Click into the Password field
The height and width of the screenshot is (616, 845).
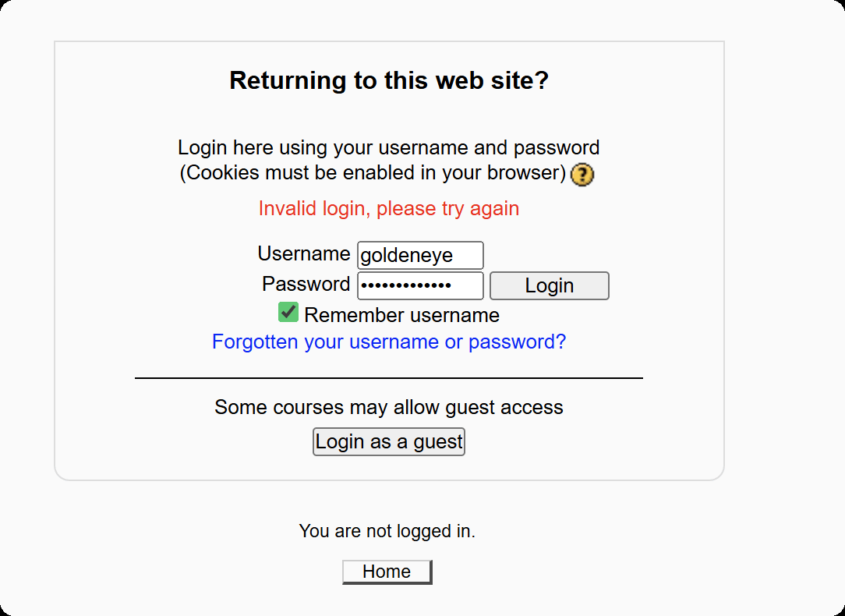coord(420,285)
